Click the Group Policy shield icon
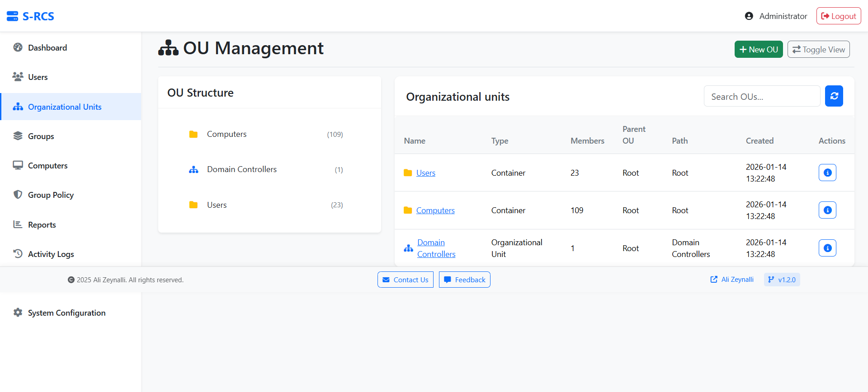The height and width of the screenshot is (392, 868). pyautogui.click(x=18, y=195)
